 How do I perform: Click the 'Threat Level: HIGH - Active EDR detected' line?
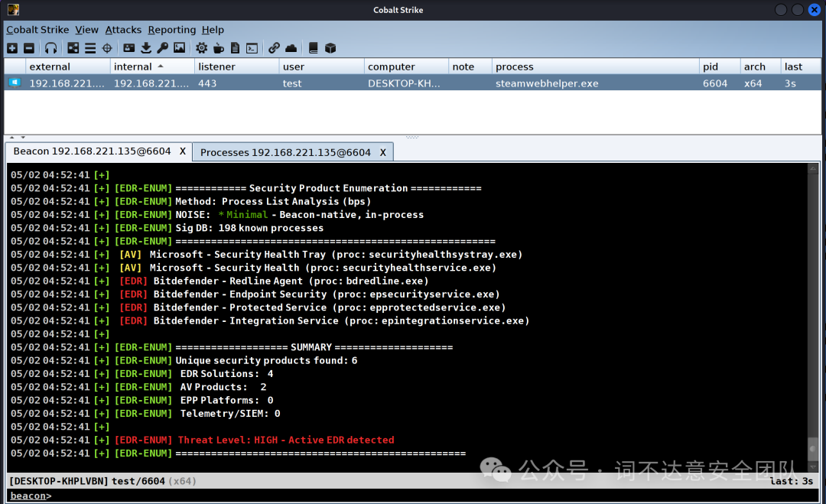tap(286, 440)
